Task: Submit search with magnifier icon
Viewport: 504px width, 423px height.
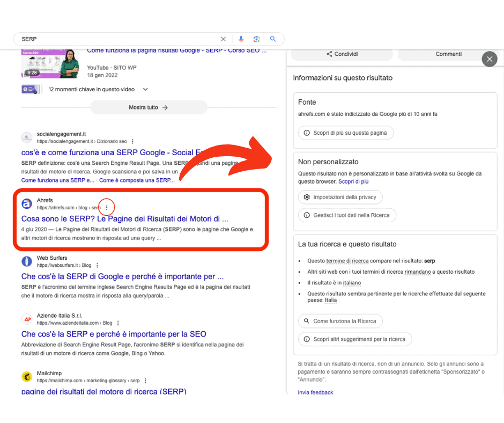Action: pos(273,39)
